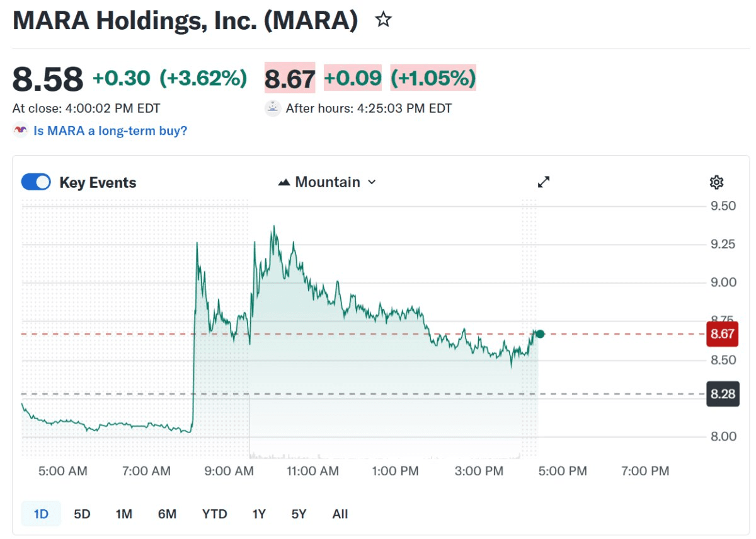Click the red 8.67 price label
The width and height of the screenshot is (756, 539).
pos(722,334)
